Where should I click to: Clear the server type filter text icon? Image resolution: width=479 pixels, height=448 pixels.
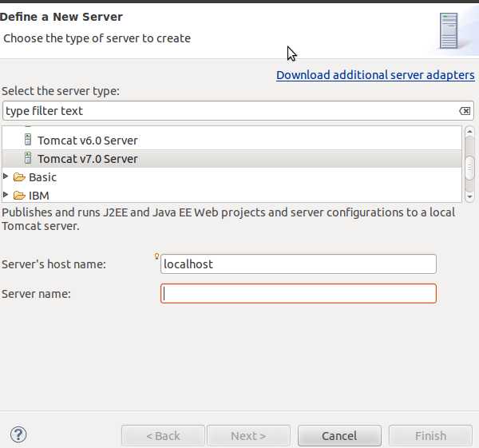pyautogui.click(x=465, y=111)
